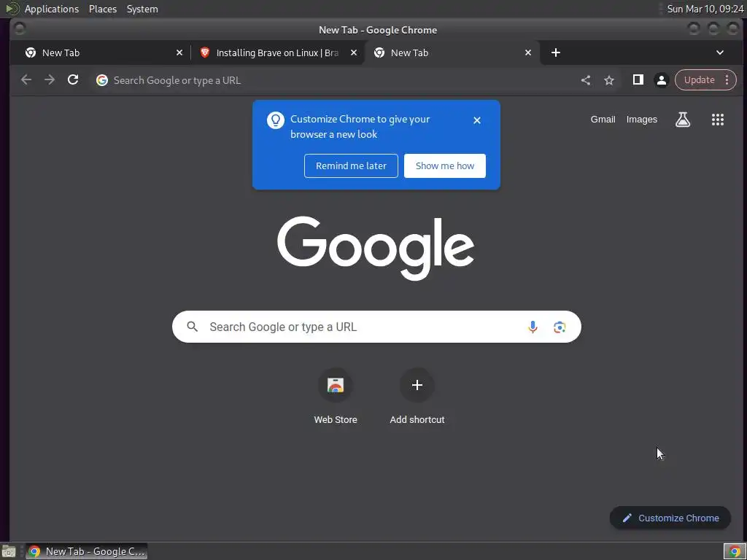Expand the tab search dropdown arrow
747x560 pixels.
720,52
